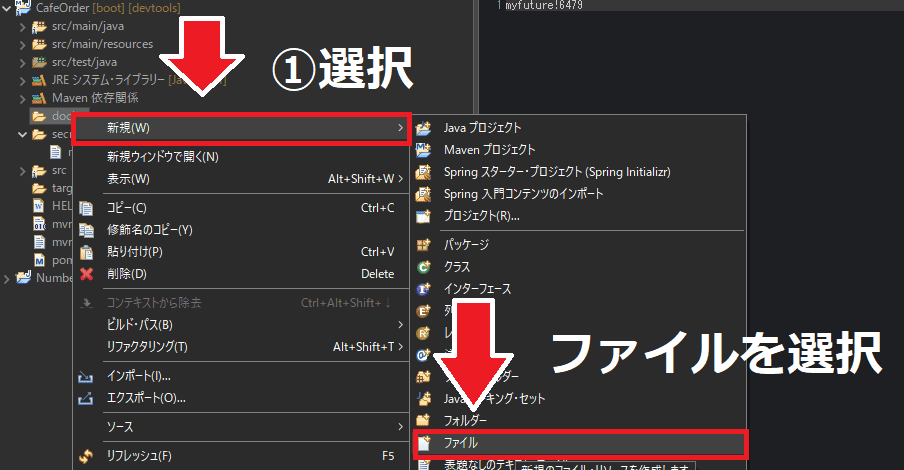
Task: Click the Maven Project icon
Action: point(424,150)
